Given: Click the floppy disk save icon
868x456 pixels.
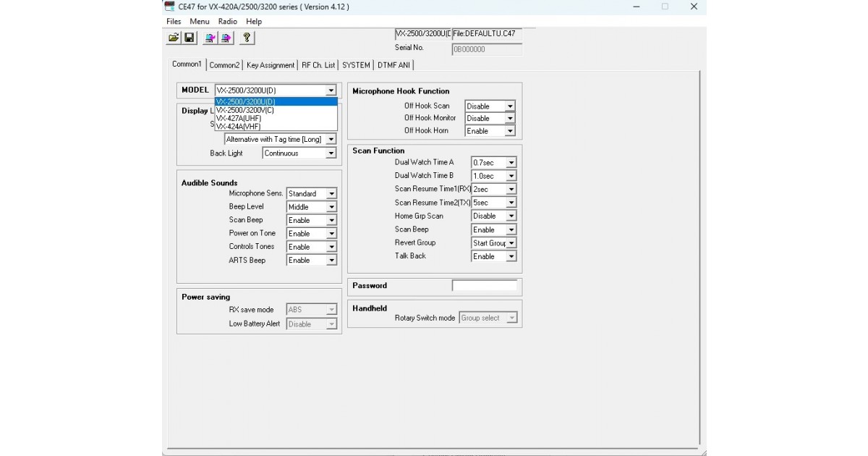Looking at the screenshot, I should point(190,38).
